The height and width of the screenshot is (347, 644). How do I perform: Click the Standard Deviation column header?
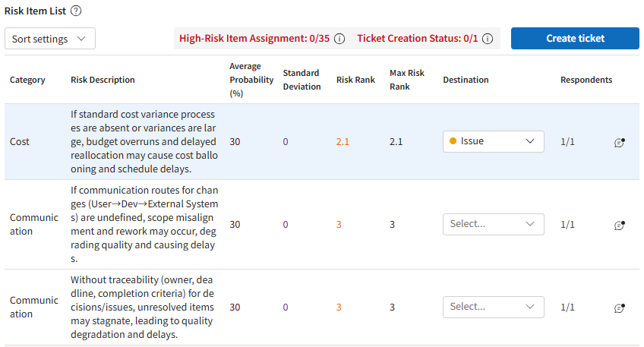[x=301, y=80]
